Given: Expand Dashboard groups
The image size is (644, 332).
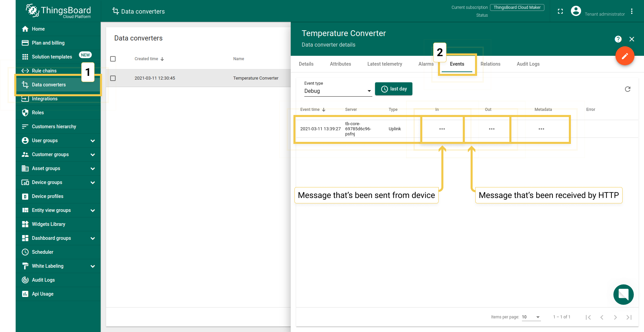Looking at the screenshot, I should (x=92, y=238).
